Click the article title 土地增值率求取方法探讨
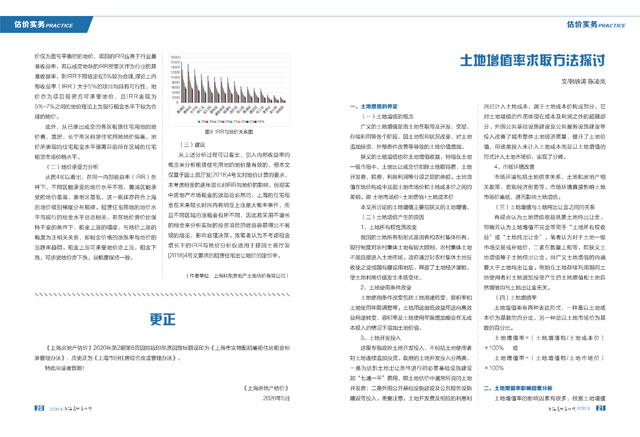 click(x=532, y=60)
